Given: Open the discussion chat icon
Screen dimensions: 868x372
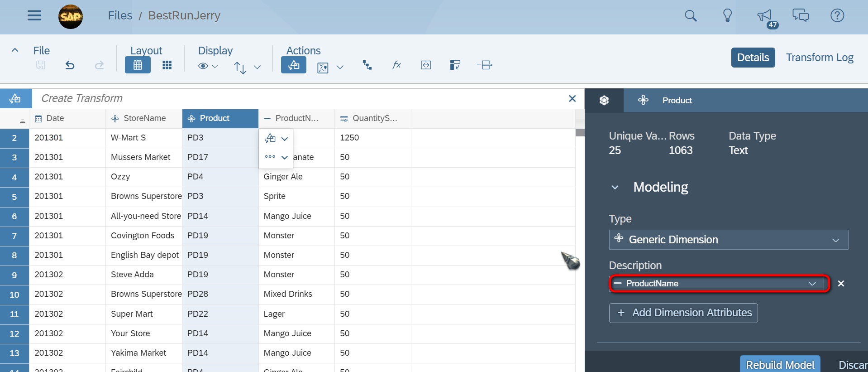Looking at the screenshot, I should (x=801, y=15).
